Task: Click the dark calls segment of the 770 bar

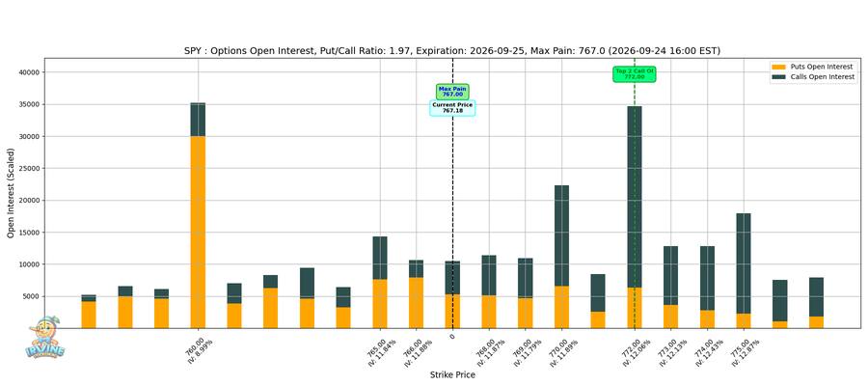Action: click(x=561, y=235)
